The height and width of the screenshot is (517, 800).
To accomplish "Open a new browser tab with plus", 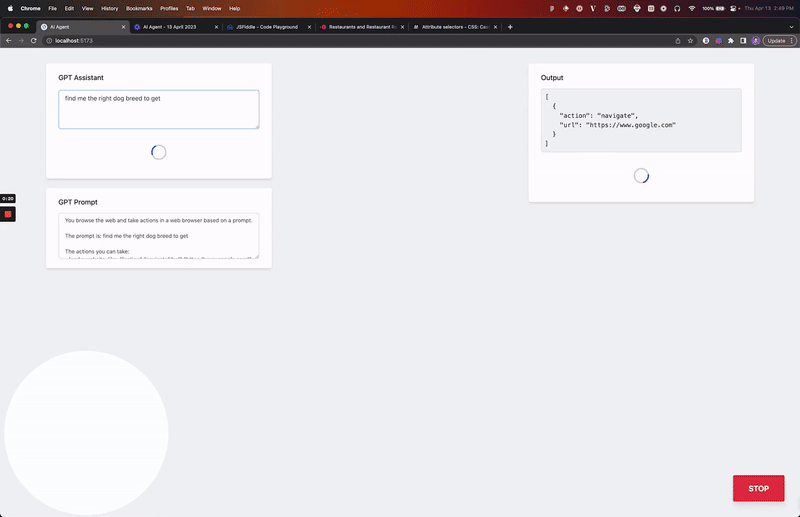I will [510, 27].
